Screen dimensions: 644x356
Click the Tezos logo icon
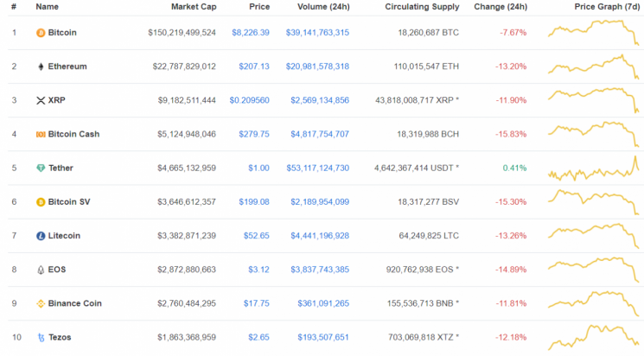click(x=41, y=338)
